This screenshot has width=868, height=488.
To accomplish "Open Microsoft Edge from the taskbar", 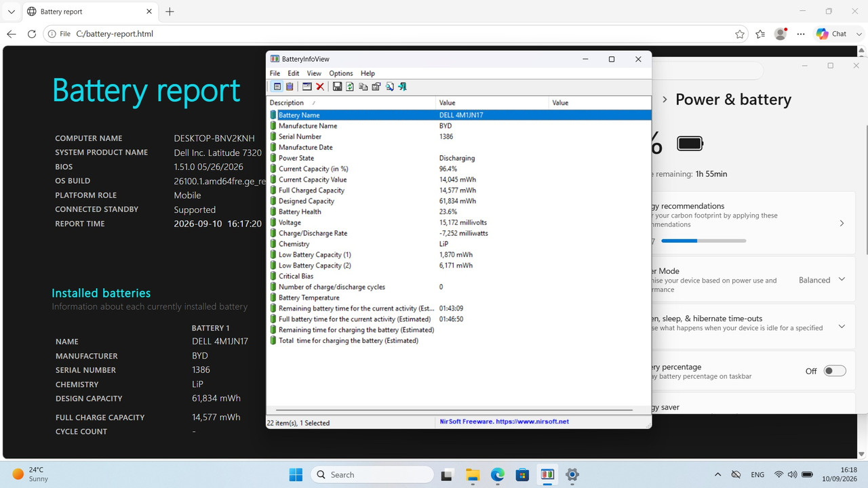I will click(x=497, y=474).
